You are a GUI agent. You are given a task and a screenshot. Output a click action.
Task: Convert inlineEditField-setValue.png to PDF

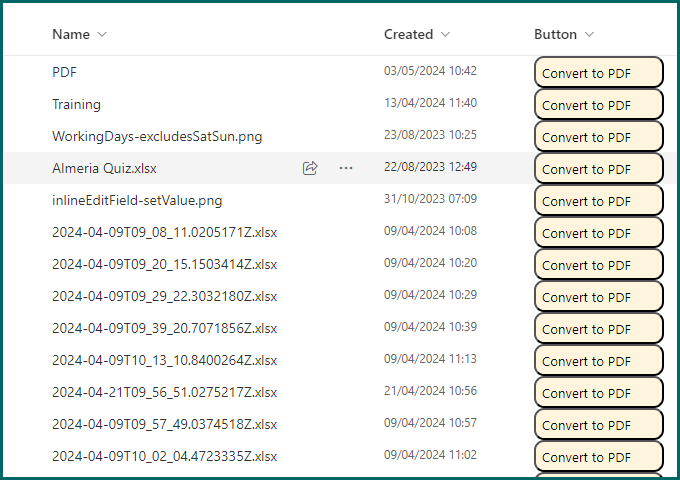pyautogui.click(x=598, y=201)
